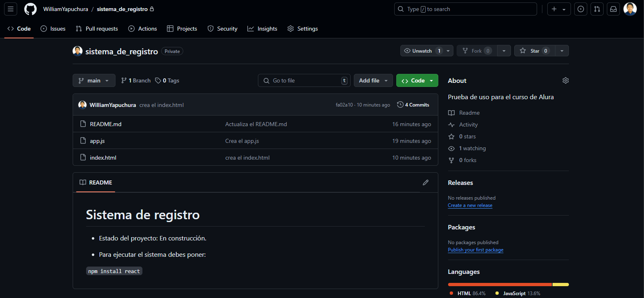The image size is (644, 298).
Task: Click the orange HTML language bar segment
Action: coord(500,285)
